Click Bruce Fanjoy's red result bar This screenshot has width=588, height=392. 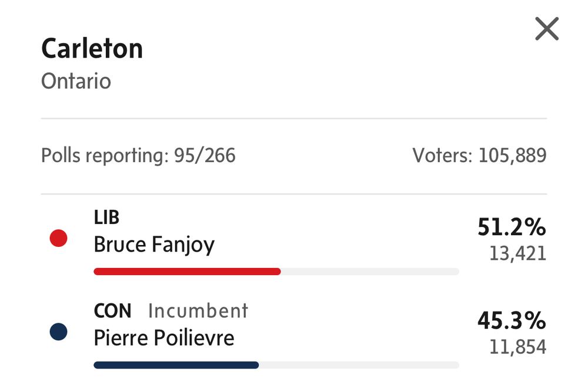click(187, 271)
